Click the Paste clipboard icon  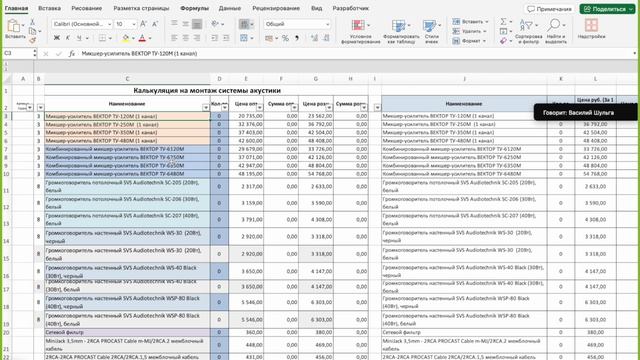click(13, 26)
